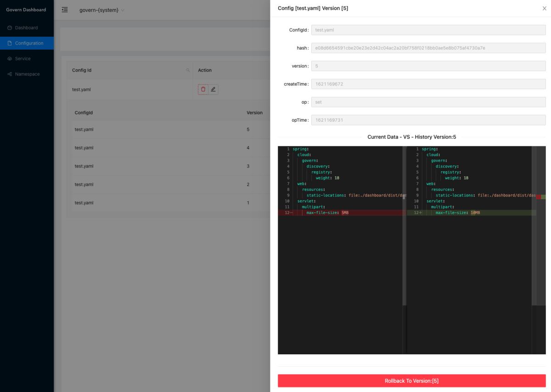
Task: Click Rollback To Version:[5] button
Action: (x=411, y=381)
